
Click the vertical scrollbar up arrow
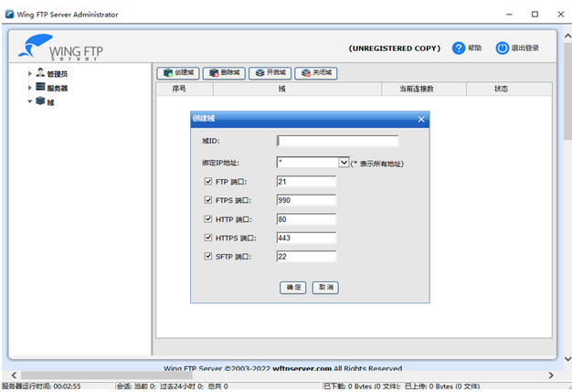(x=567, y=36)
